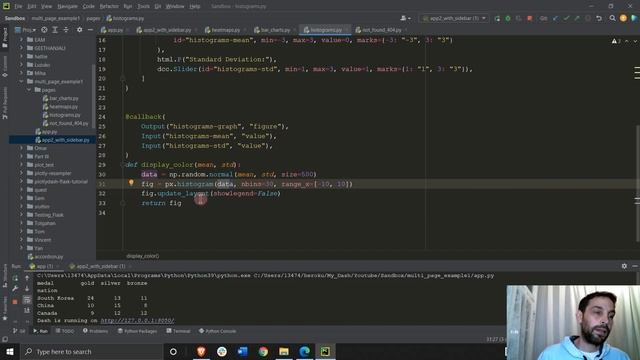Click the rollback undo arrow icon
Viewport: 640px width, 360px height.
[x=599, y=18]
